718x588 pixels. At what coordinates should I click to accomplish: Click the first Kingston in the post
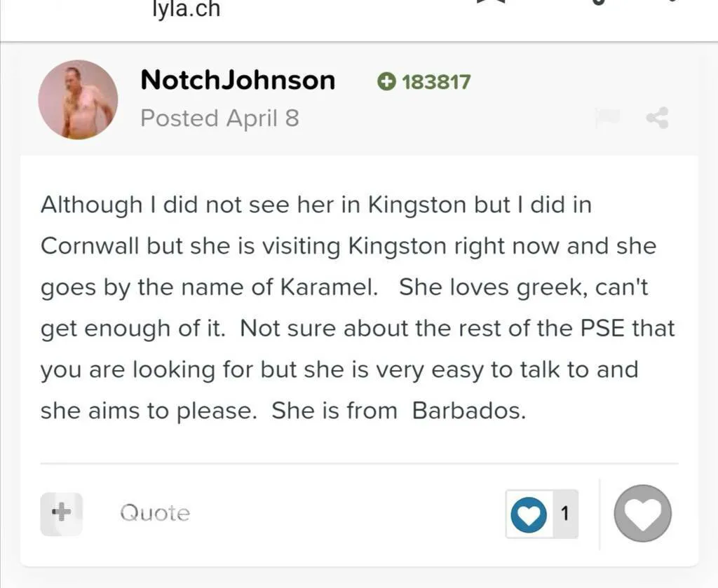coord(417,205)
